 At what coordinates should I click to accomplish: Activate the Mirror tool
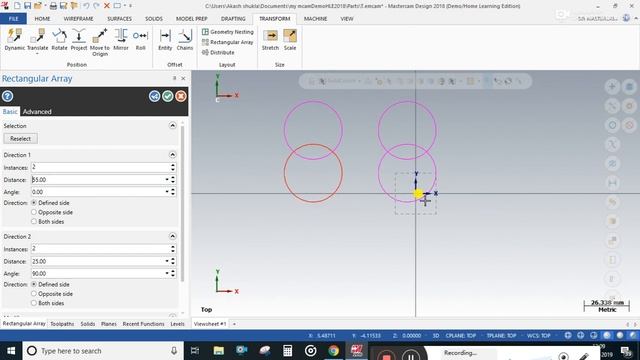[x=121, y=40]
